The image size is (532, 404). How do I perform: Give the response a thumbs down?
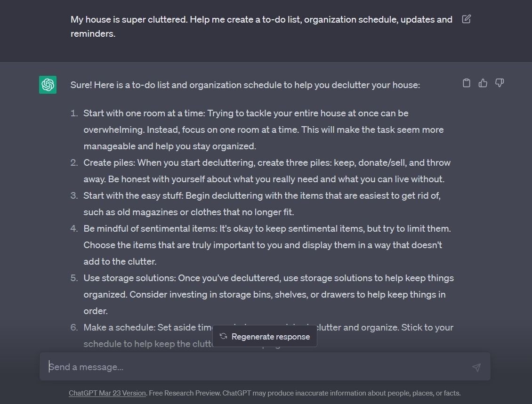pyautogui.click(x=500, y=83)
